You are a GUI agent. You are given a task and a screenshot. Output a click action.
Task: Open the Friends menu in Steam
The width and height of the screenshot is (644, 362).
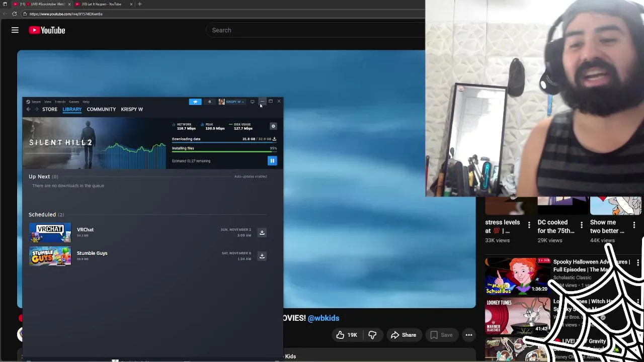tap(60, 102)
